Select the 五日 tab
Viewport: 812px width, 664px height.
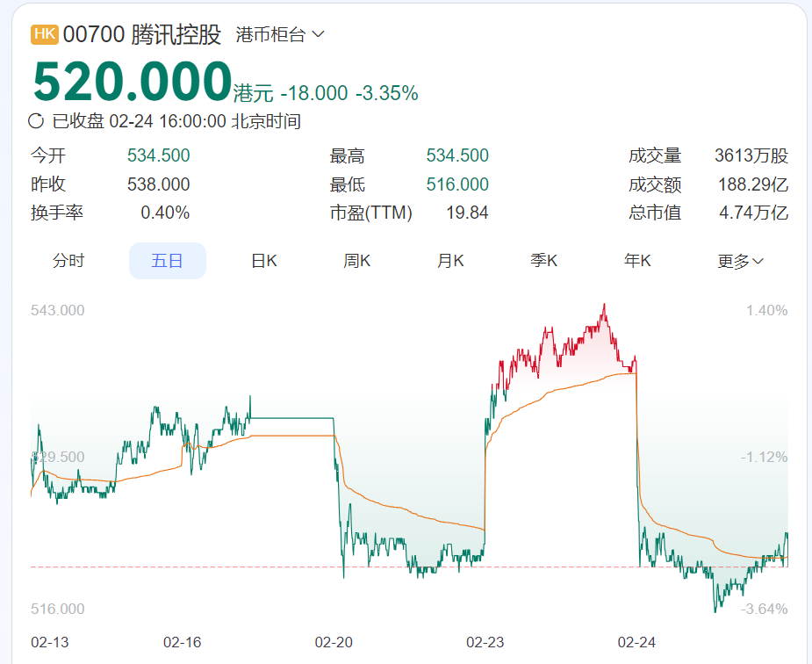pos(168,261)
